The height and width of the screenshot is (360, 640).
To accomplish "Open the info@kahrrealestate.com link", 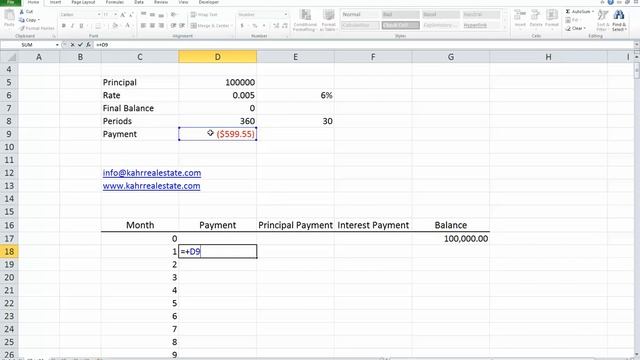I will tap(152, 173).
